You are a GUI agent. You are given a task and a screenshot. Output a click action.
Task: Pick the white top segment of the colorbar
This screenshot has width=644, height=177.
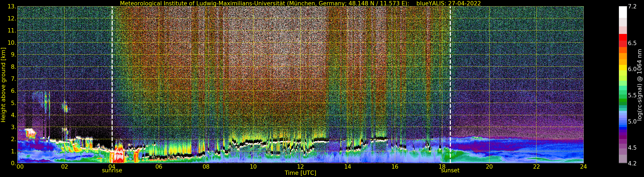click(x=623, y=12)
